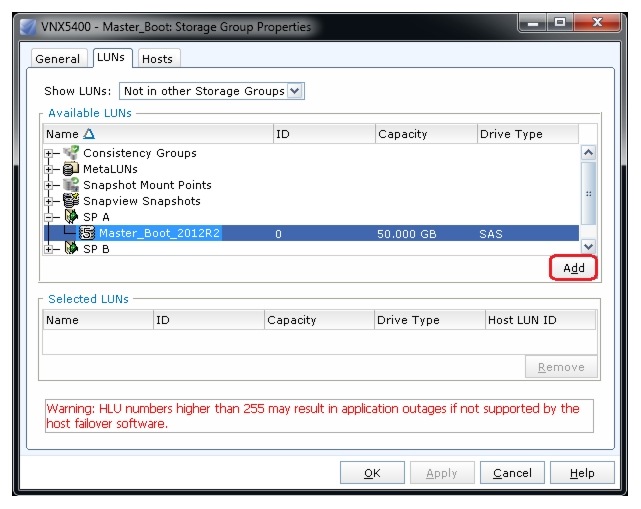Click Selected LUNs Name column header
641x509 pixels.
tap(98, 320)
